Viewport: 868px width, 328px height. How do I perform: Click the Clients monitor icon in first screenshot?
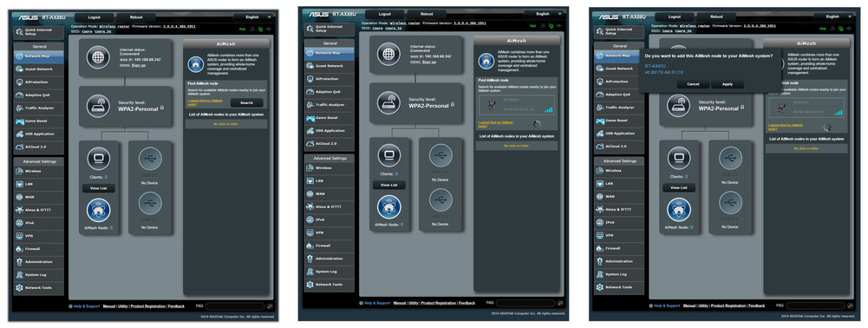coord(99,159)
